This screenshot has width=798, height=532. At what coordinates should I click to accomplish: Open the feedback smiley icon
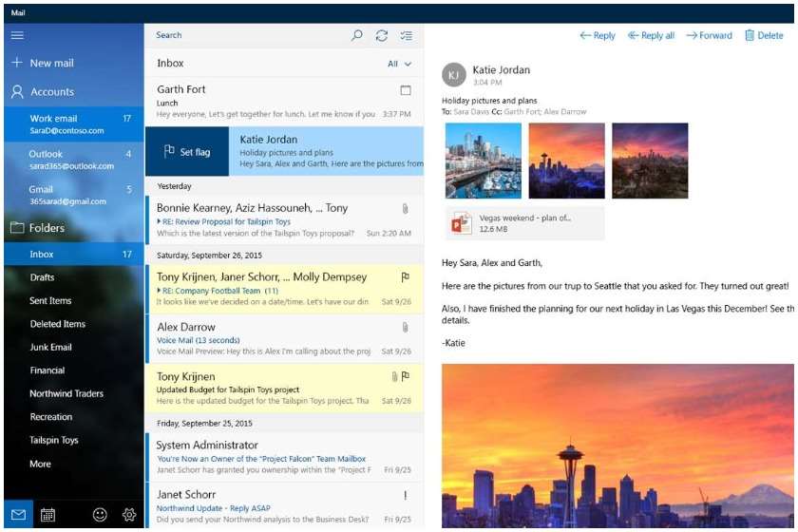coord(100,515)
